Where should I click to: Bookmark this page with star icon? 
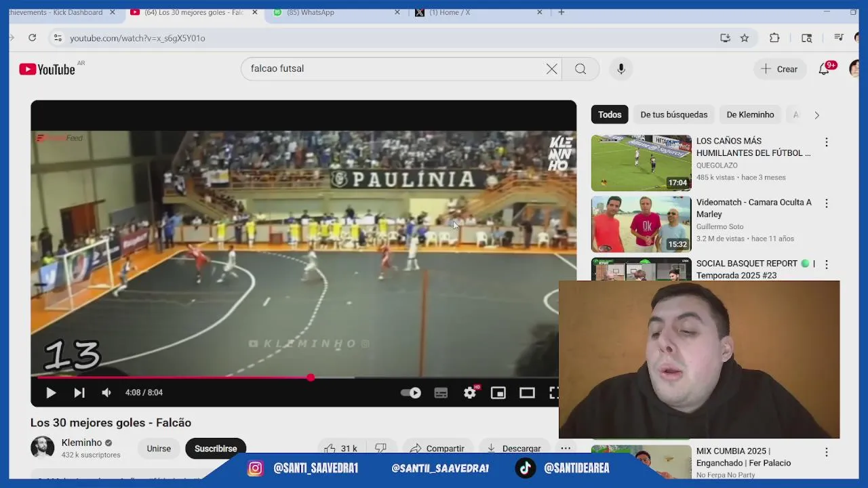[745, 38]
